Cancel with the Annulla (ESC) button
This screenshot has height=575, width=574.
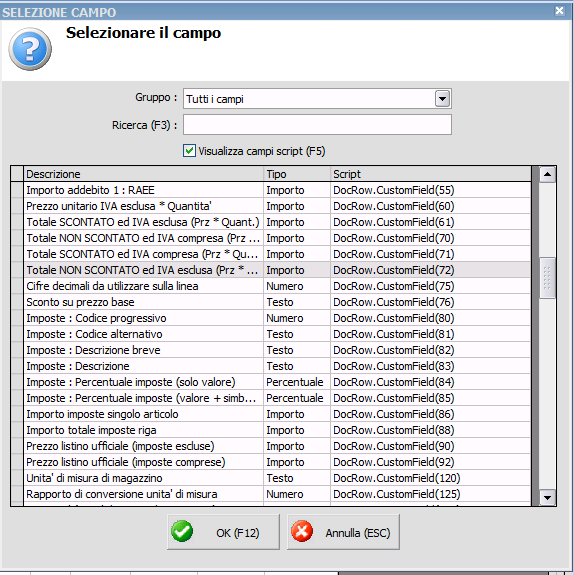343,532
